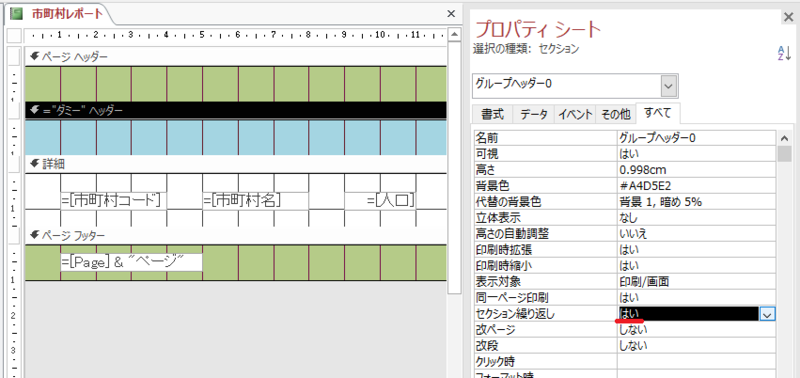Click the 背景色 property label
800x378 pixels.
pyautogui.click(x=492, y=186)
